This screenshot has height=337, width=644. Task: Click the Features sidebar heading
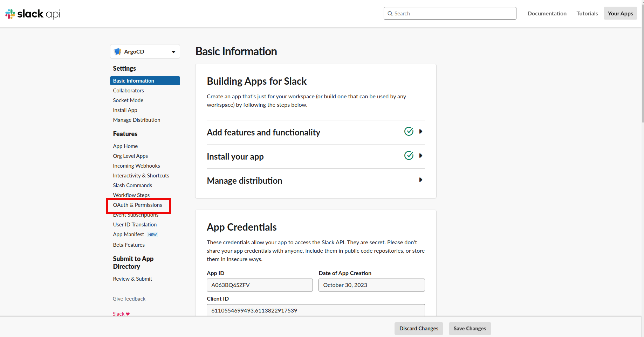pos(125,134)
